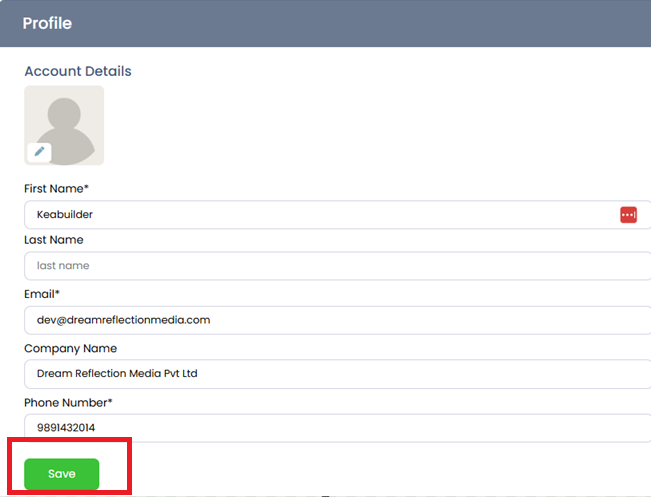Focus the First Name input field
The width and height of the screenshot is (651, 497).
320,214
